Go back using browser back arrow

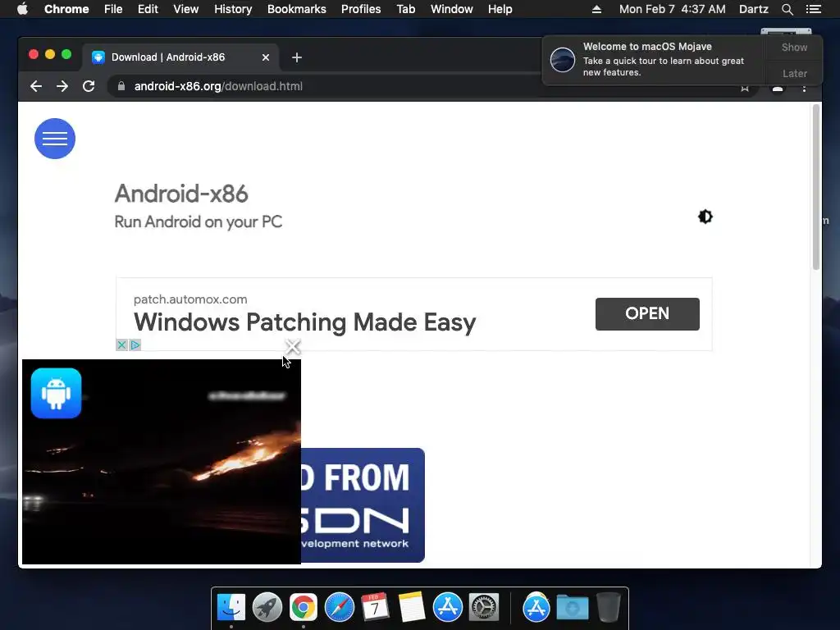point(36,86)
